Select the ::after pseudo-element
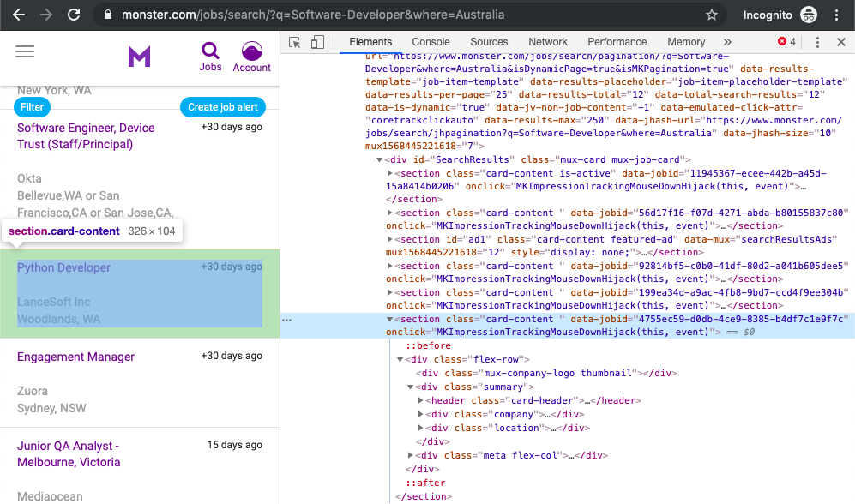The image size is (855, 504). [425, 483]
